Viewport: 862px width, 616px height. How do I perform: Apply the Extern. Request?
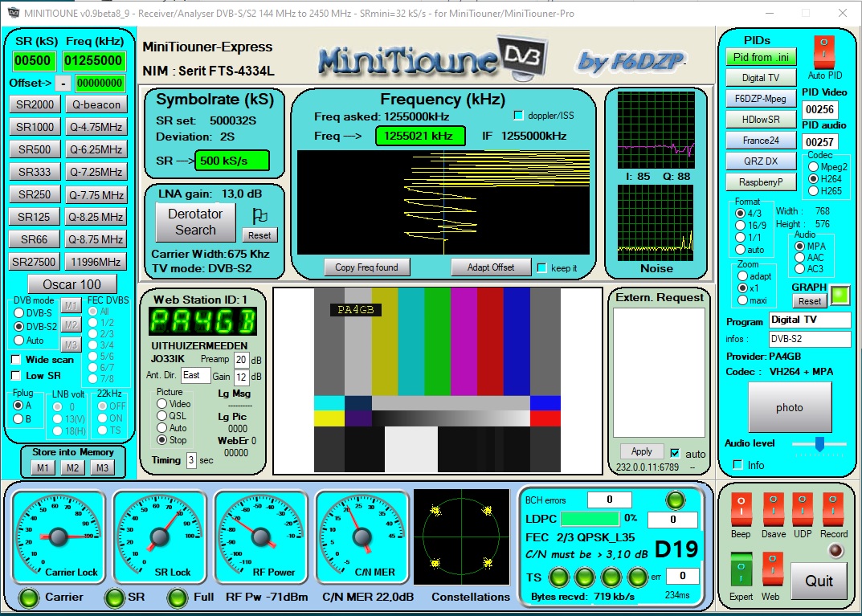[642, 451]
